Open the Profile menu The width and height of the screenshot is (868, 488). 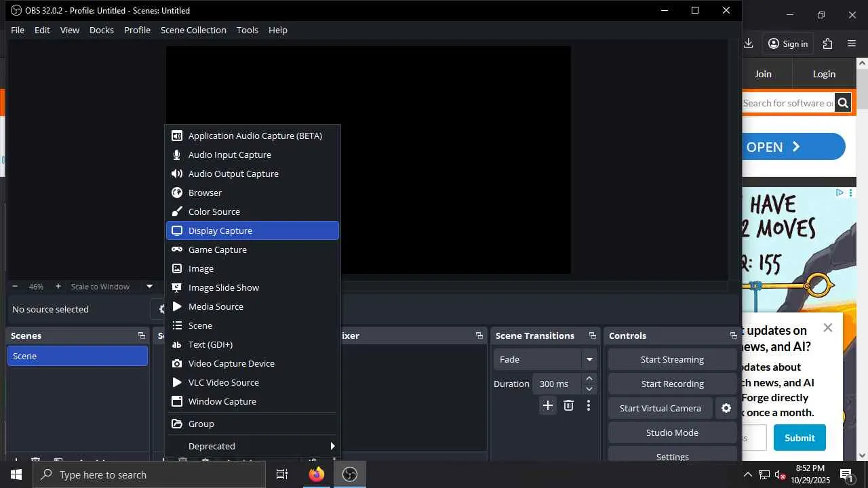(x=137, y=30)
